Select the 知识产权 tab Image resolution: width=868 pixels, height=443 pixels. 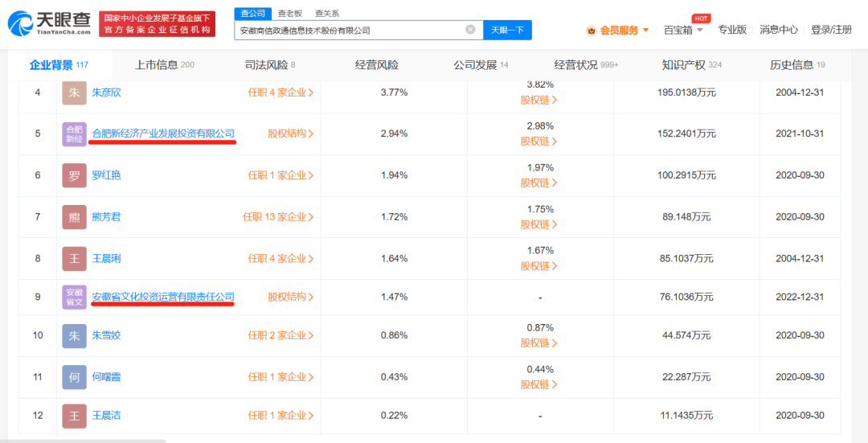(x=692, y=65)
